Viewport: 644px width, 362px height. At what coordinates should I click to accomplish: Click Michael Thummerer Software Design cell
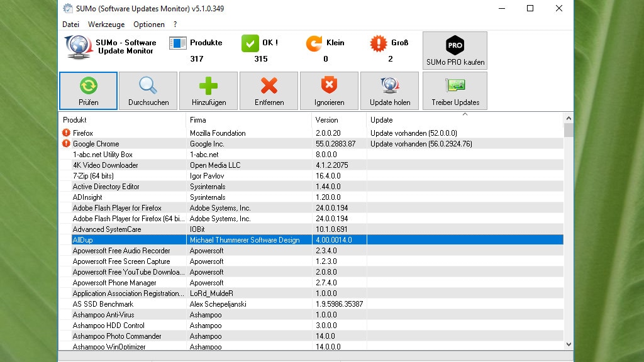coord(245,239)
